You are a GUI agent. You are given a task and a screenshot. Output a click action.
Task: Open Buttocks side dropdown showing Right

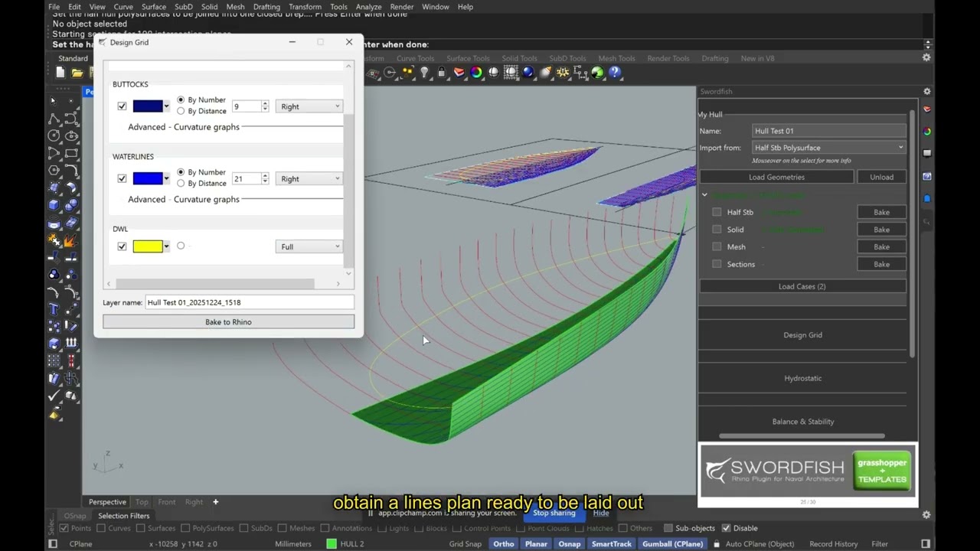tap(309, 106)
